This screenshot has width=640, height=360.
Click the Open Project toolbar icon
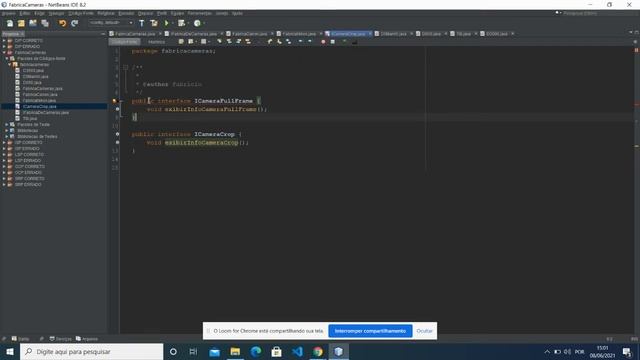pyautogui.click(x=33, y=23)
